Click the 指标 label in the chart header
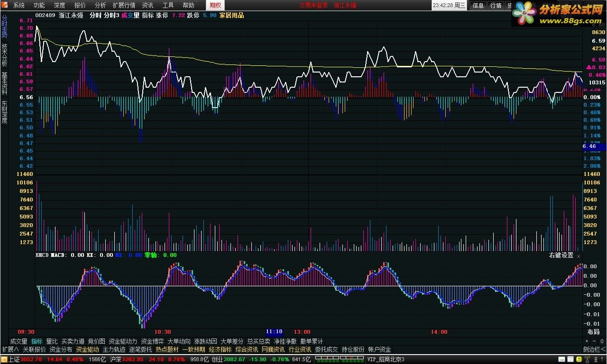Image resolution: width=607 pixels, height=364 pixels. pyautogui.click(x=147, y=16)
